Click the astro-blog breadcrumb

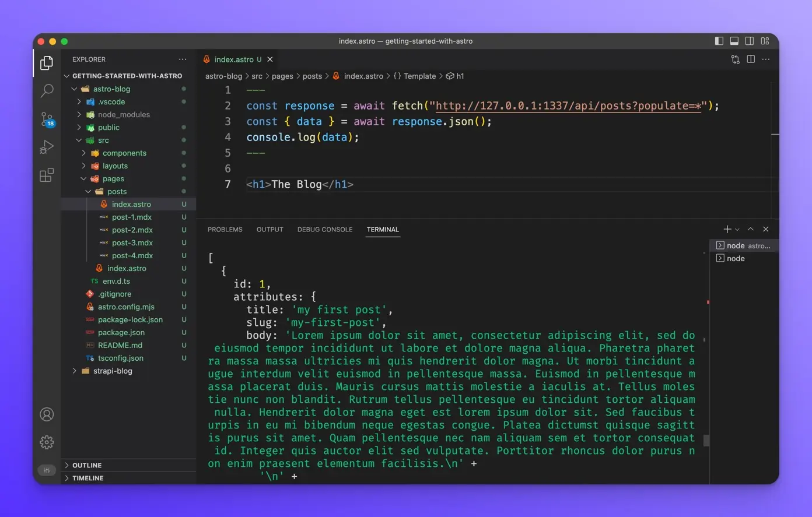[223, 76]
